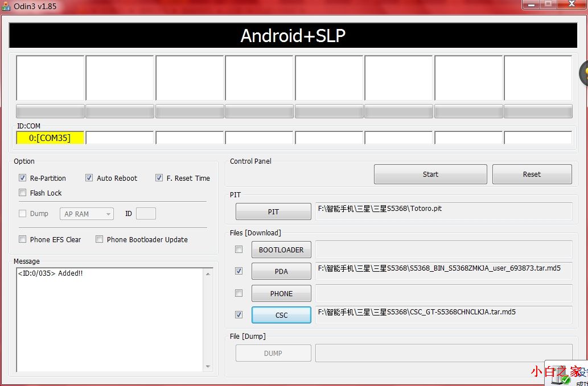Click the empty PHONE path field

443,293
